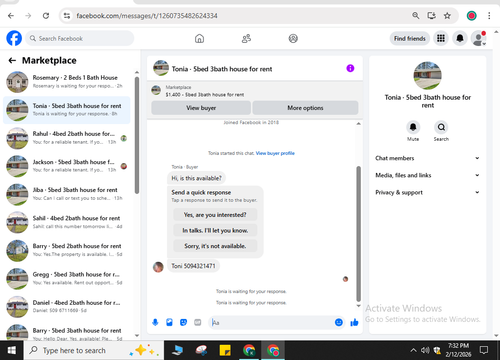The width and height of the screenshot is (500, 360).
Task: Expand Media, files and links section
Action: point(427,175)
